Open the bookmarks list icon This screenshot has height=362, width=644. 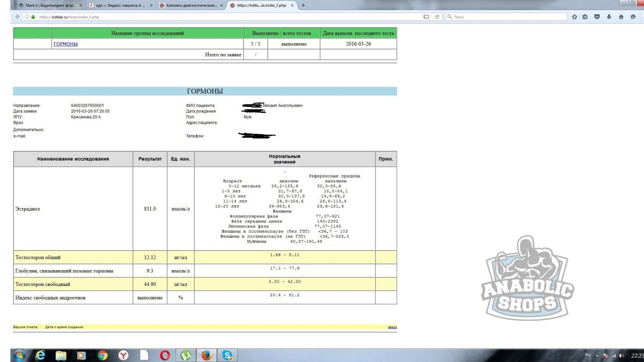pos(586,17)
